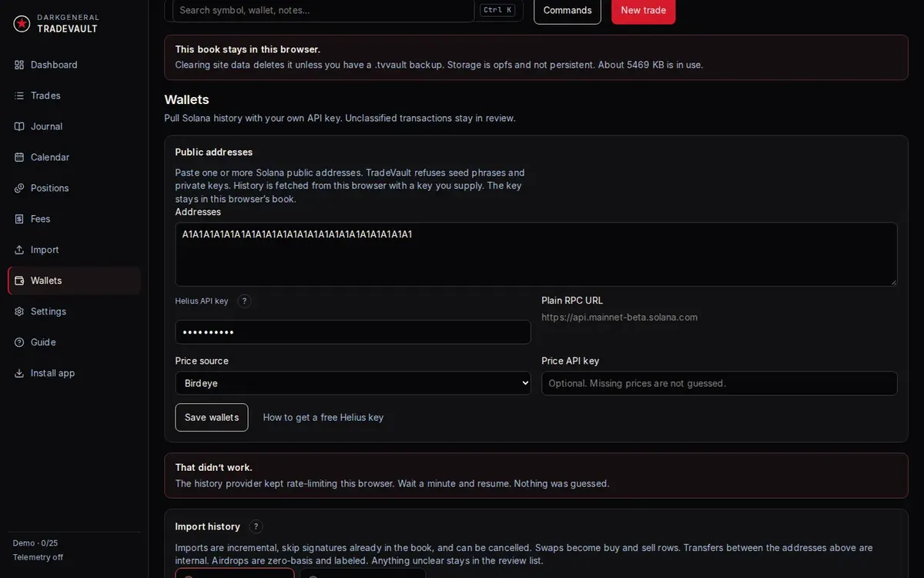Image resolution: width=924 pixels, height=578 pixels.
Task: Click 'This book stays in this browser.' notice
Action: [247, 49]
